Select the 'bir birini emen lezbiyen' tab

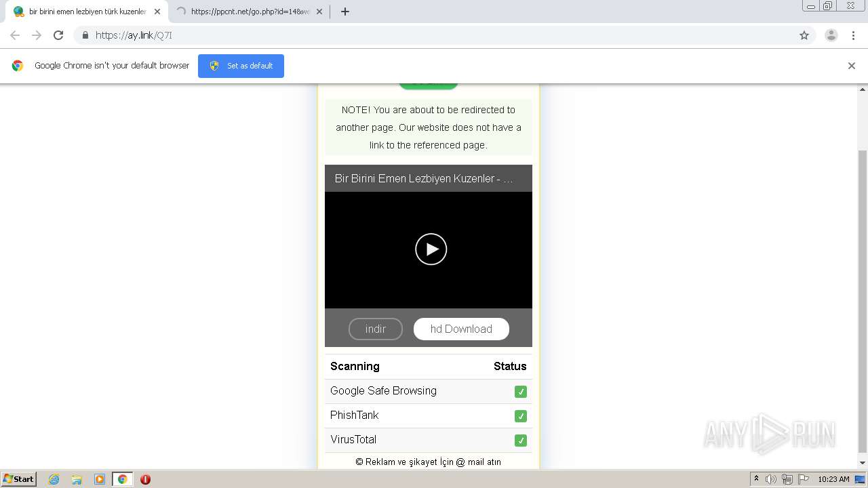[87, 12]
